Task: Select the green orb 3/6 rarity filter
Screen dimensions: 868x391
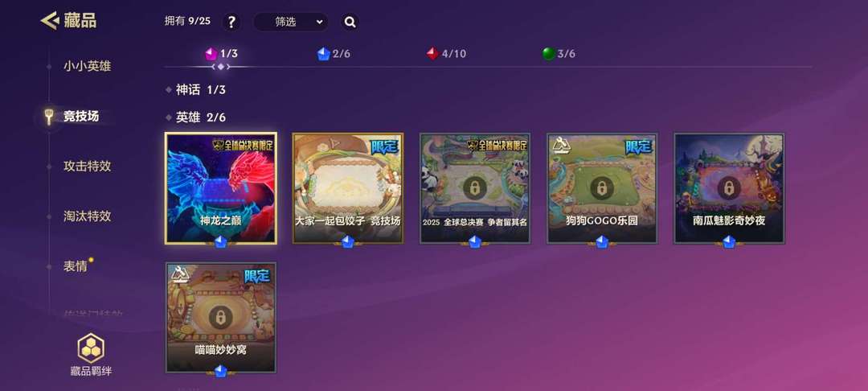Action: click(559, 54)
